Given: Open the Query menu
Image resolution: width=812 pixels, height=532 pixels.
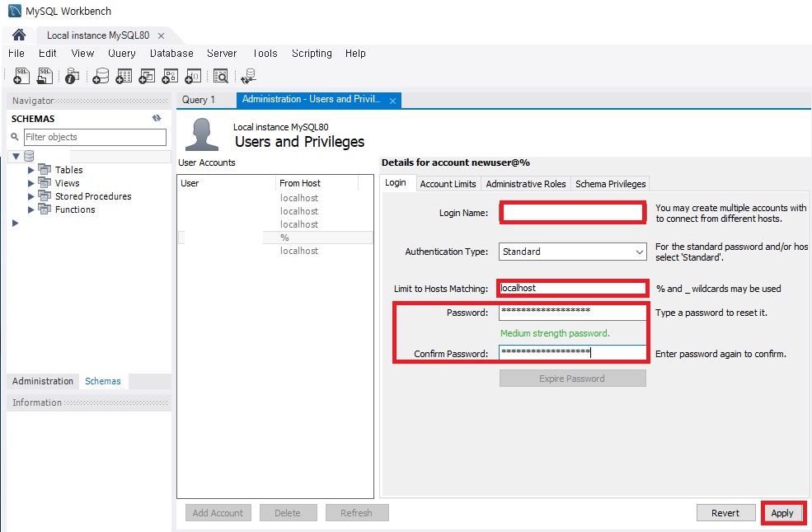Looking at the screenshot, I should pos(122,54).
